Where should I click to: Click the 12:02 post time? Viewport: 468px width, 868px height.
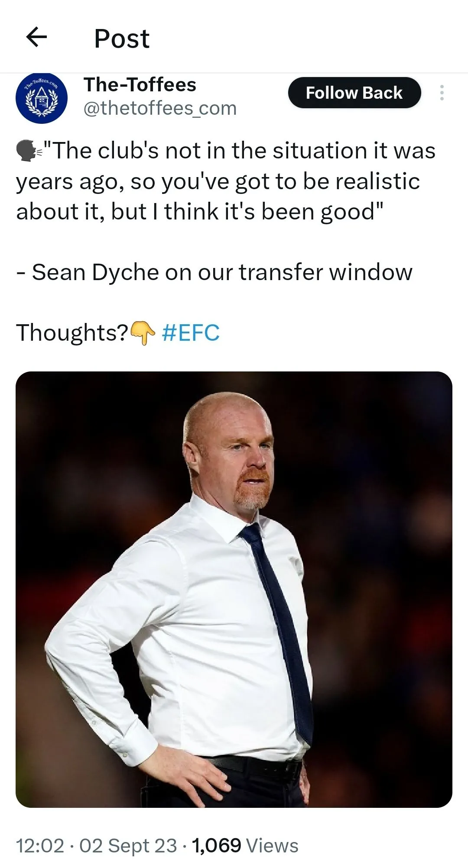coord(40,845)
